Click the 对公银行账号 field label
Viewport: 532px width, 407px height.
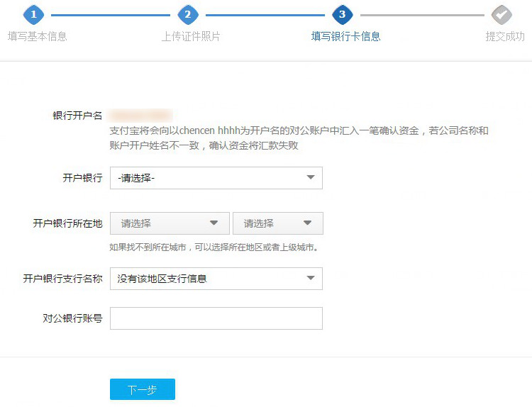click(x=72, y=318)
